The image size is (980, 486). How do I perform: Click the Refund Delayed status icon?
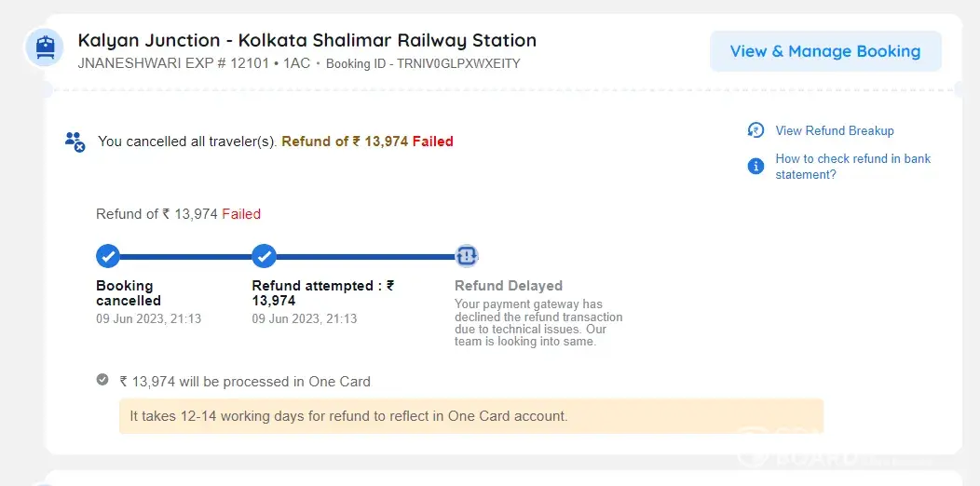(x=466, y=256)
